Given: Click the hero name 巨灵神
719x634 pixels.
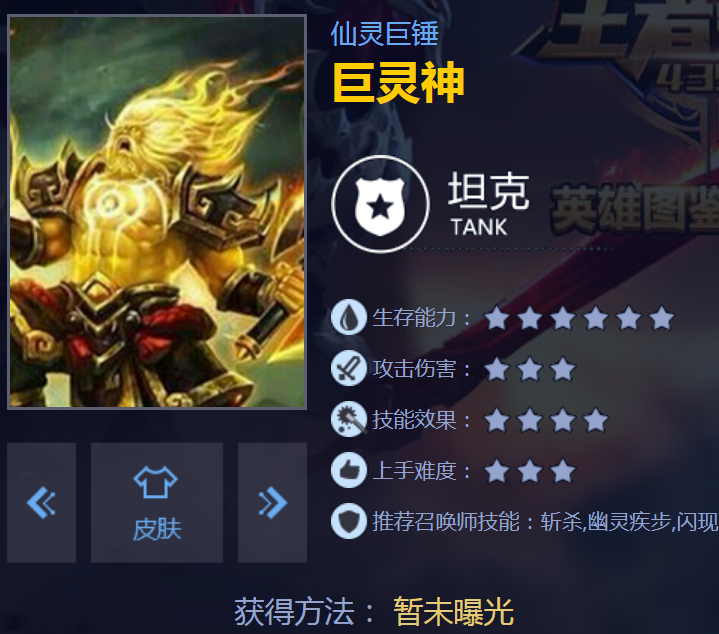Looking at the screenshot, I should pos(398,83).
